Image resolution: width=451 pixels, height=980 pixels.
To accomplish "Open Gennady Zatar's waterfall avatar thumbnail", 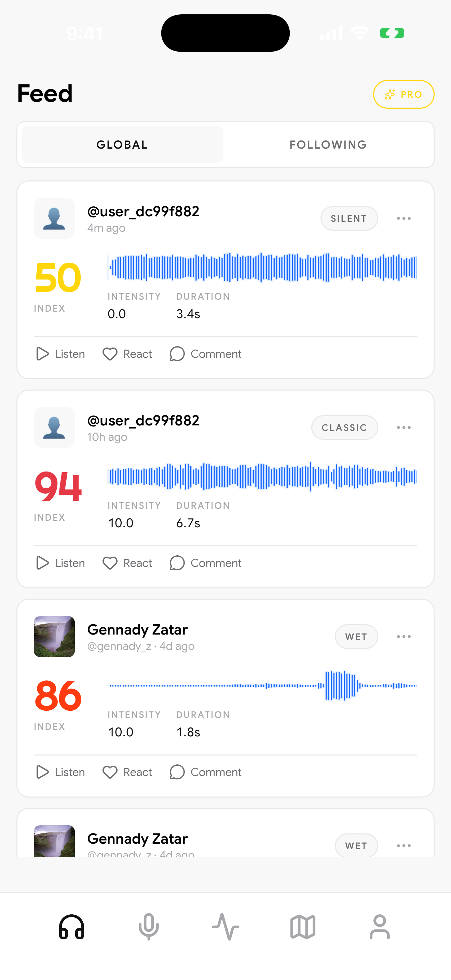I will [x=54, y=637].
